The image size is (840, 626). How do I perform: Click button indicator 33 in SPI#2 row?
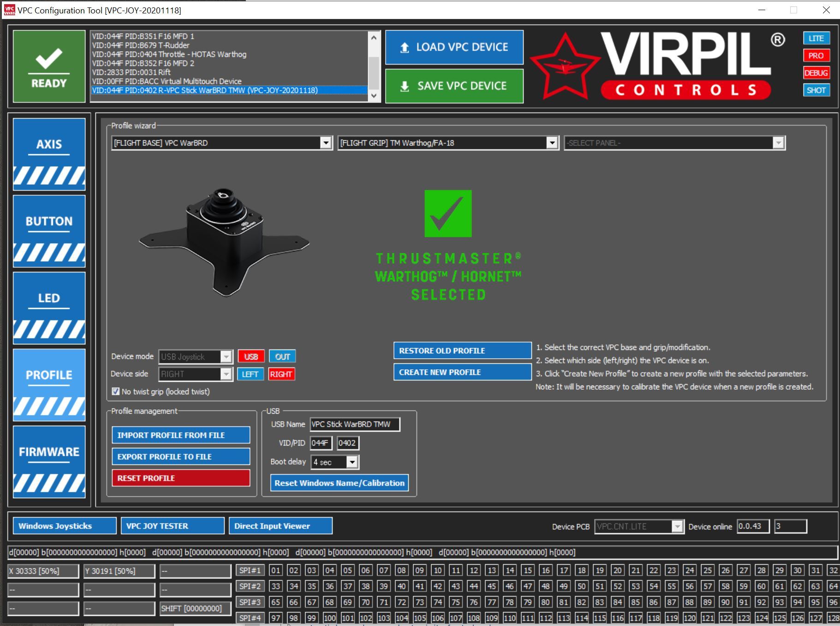(x=275, y=586)
